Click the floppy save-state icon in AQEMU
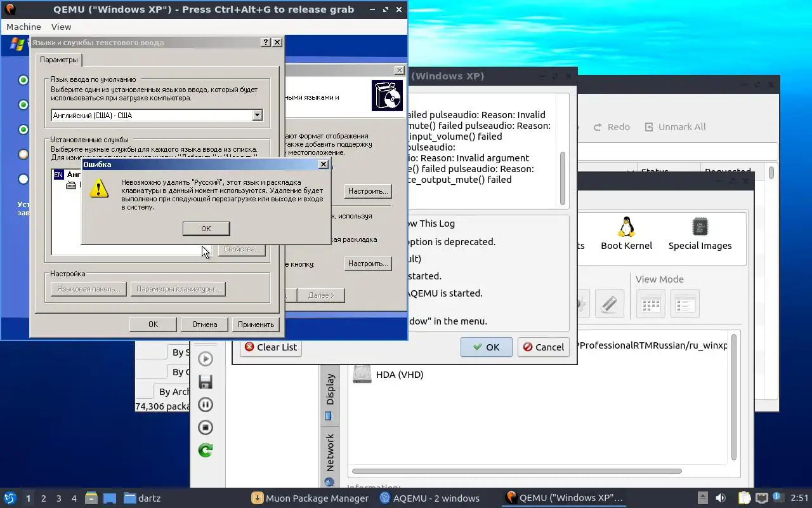 [x=206, y=382]
